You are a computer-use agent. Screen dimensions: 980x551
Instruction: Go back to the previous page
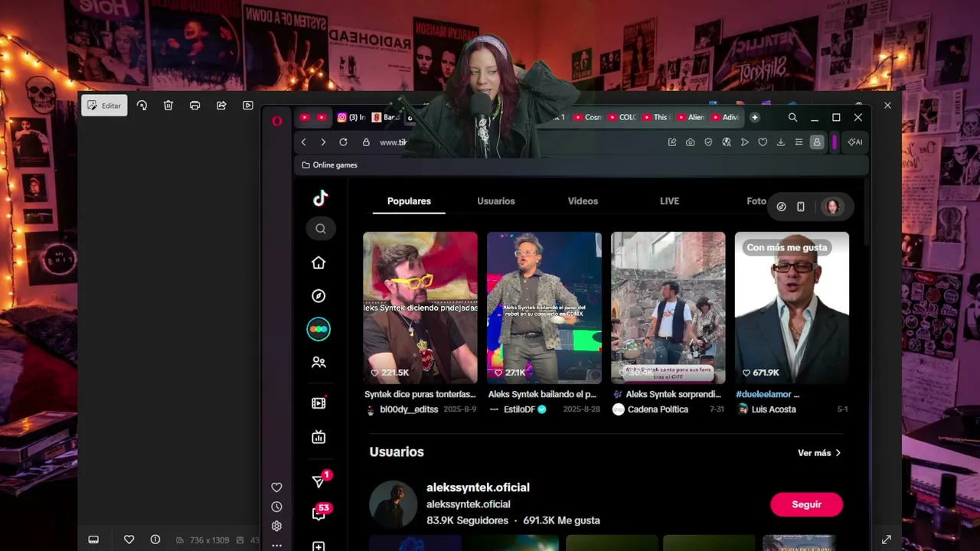[x=303, y=142]
